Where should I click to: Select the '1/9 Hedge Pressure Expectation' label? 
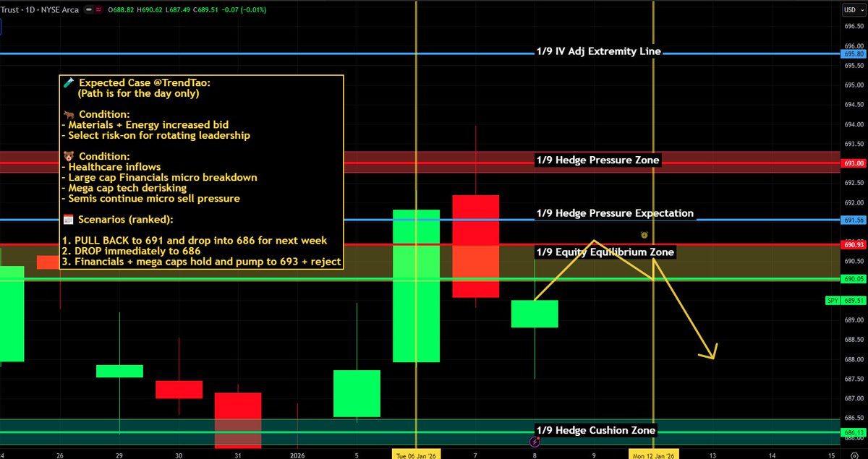tap(615, 213)
